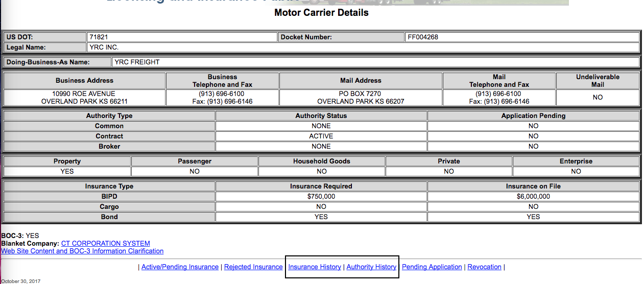Click the Insurance Type header
Viewport: 644px width, 284px height.
point(109,186)
